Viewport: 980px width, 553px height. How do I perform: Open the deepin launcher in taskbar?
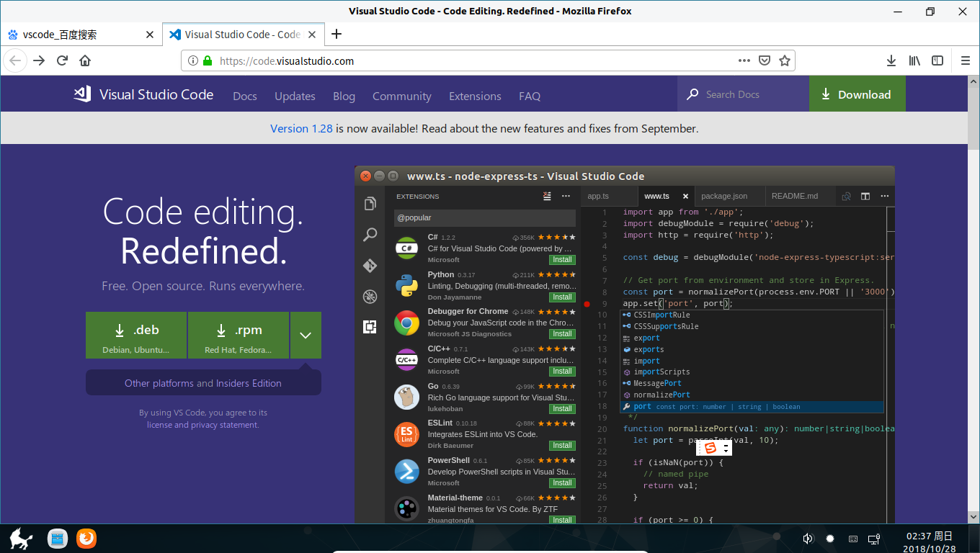pyautogui.click(x=20, y=538)
